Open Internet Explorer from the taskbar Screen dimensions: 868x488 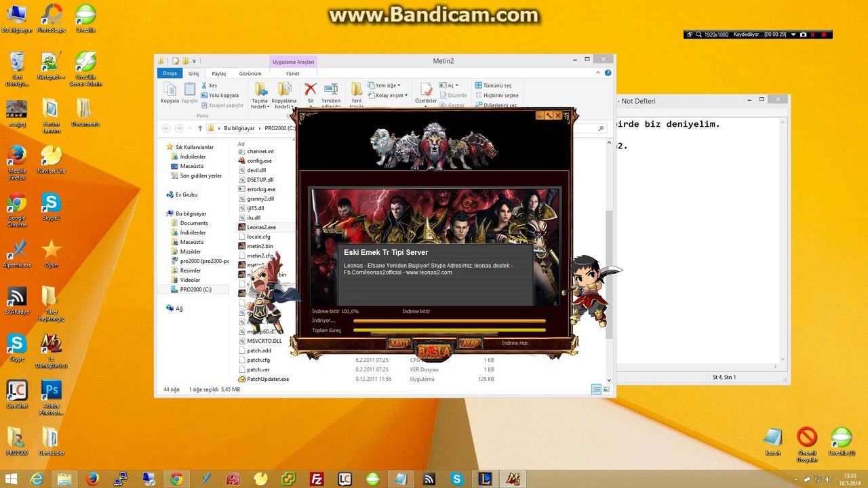click(37, 479)
